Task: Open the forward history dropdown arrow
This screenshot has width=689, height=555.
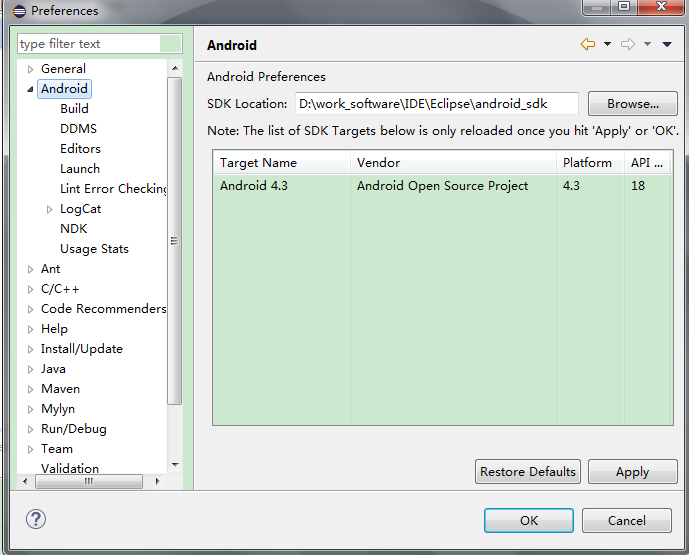Action: pos(647,44)
